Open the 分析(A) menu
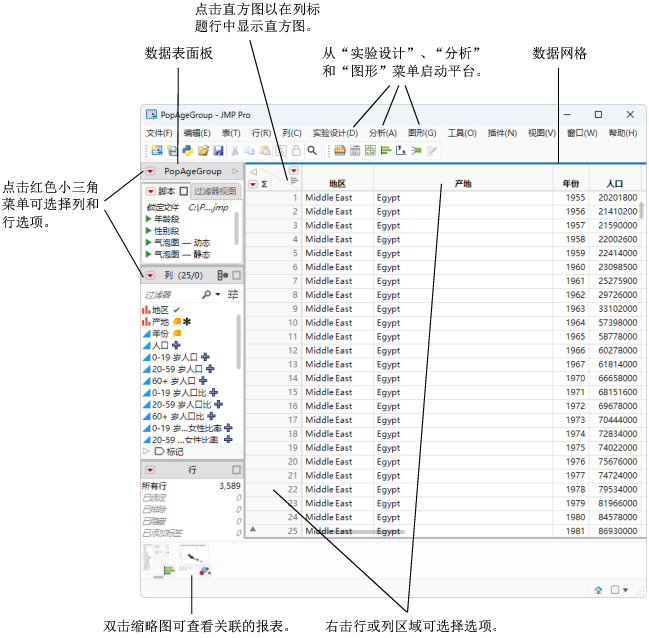 (383, 133)
